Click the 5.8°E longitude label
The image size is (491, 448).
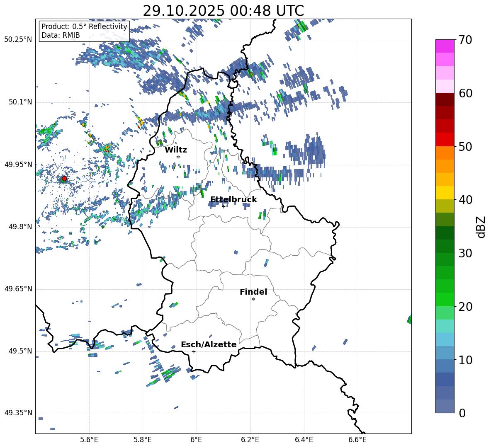click(143, 440)
